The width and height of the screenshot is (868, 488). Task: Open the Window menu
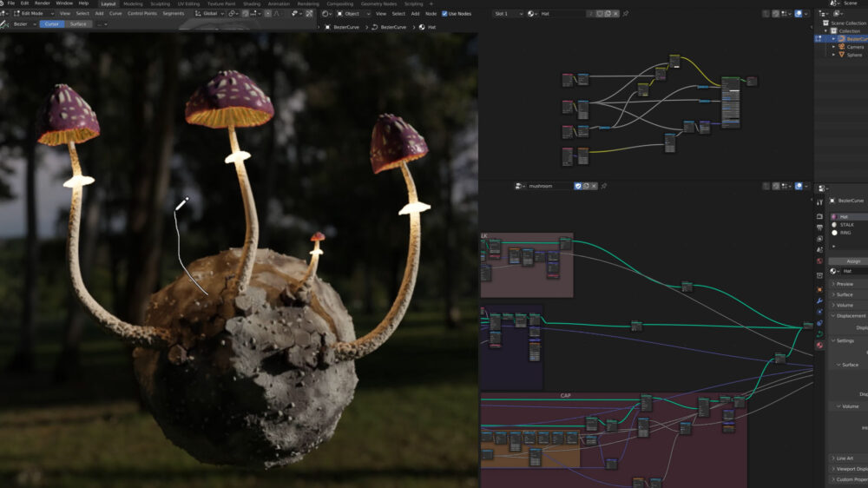[64, 3]
